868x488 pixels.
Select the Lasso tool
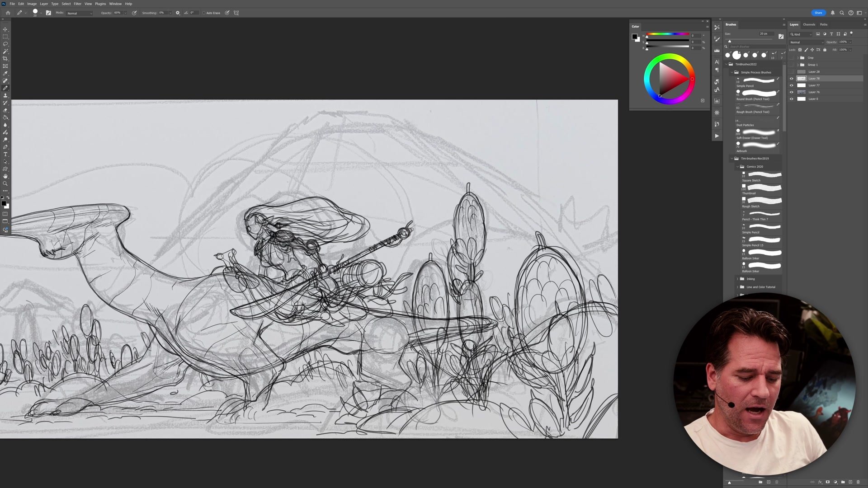click(x=5, y=44)
